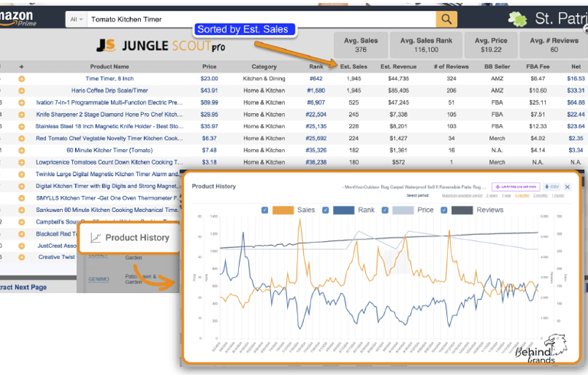Click the plus icon for Stainless Steel 18 Inch Magnetic Knife Holder
This screenshot has height=375, width=588.
[x=21, y=127]
